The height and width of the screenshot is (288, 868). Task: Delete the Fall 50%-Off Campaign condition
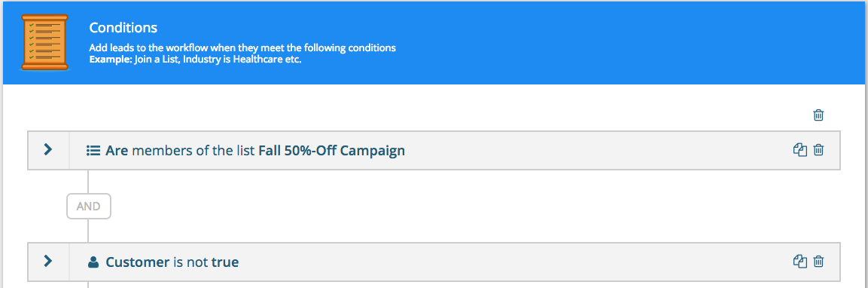click(819, 150)
